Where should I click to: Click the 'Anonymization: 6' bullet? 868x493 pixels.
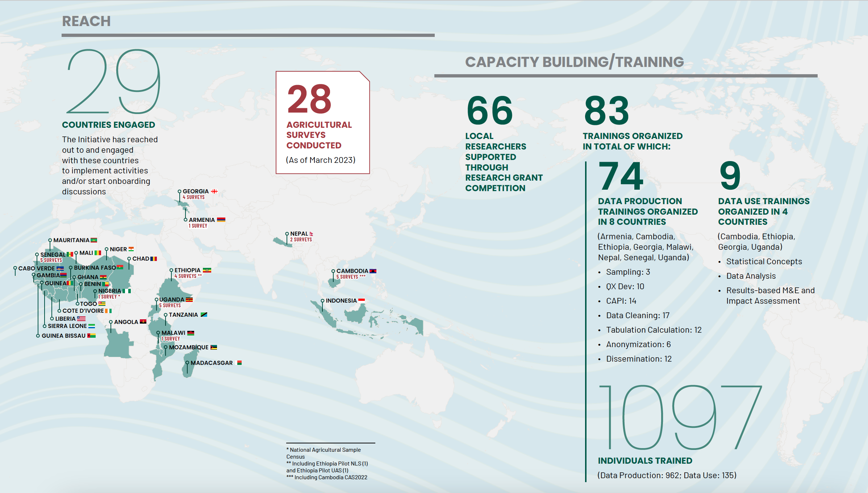pyautogui.click(x=638, y=344)
